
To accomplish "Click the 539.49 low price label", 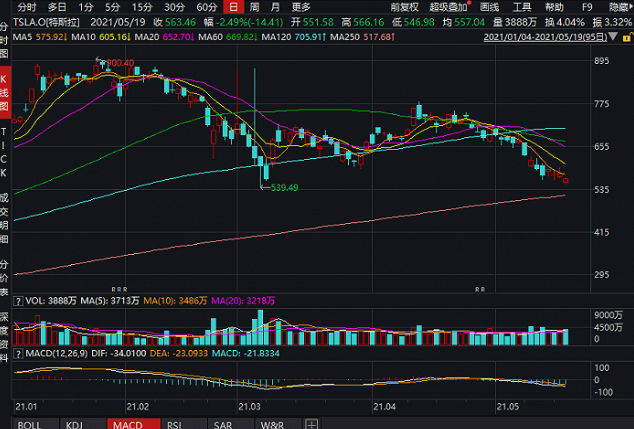I will 285,188.
